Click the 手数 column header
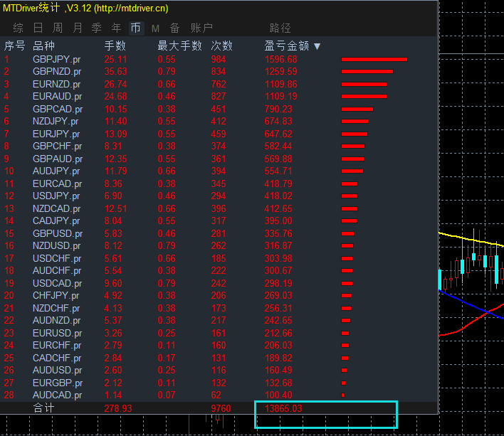This screenshot has height=436, width=504. coord(115,46)
